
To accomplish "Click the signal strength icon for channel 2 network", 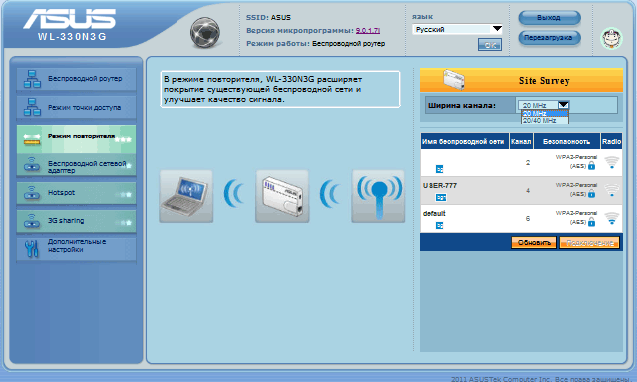I will click(611, 163).
